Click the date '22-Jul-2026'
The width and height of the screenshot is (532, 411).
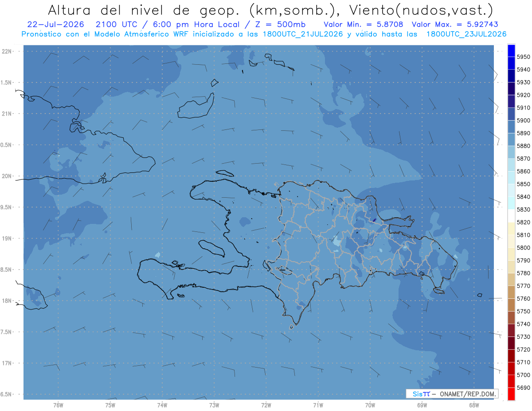pyautogui.click(x=55, y=24)
